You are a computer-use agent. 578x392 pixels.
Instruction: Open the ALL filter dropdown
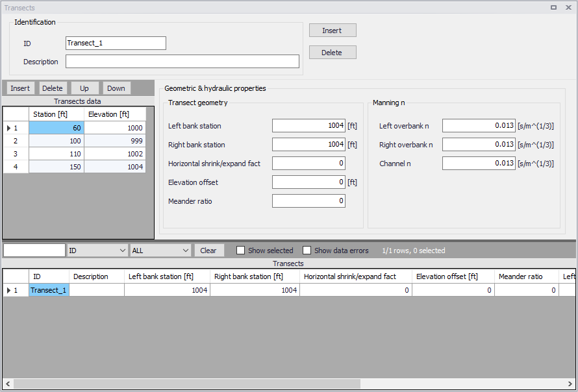tap(160, 251)
